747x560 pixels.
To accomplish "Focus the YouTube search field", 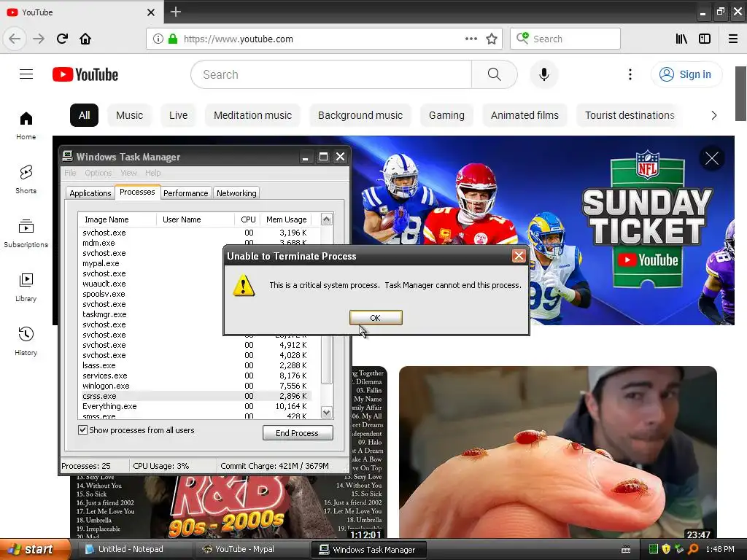I will [x=331, y=74].
